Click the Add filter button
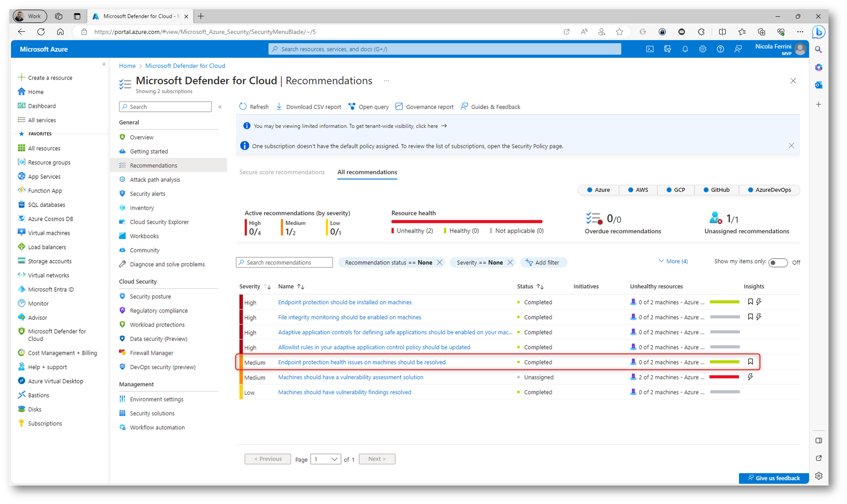The height and width of the screenshot is (504, 847). (543, 263)
